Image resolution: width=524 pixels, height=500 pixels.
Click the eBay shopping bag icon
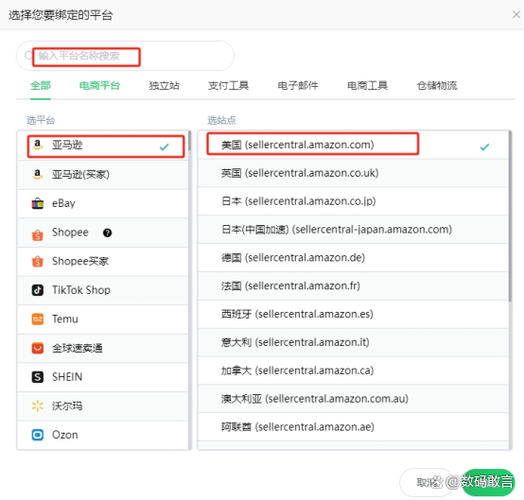coord(37,203)
